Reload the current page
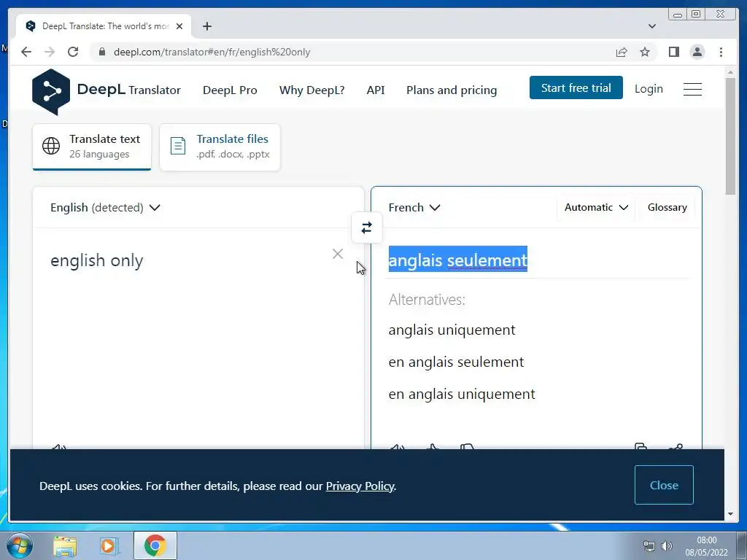The image size is (747, 560). pyautogui.click(x=73, y=52)
